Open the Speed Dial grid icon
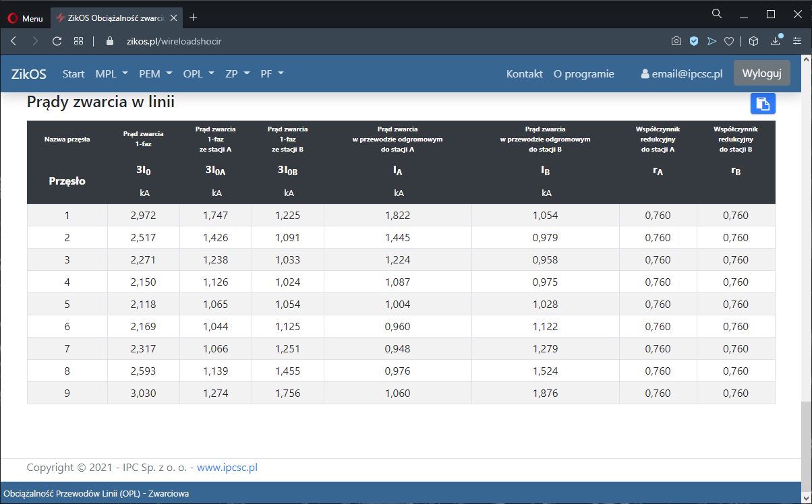The image size is (812, 504). [x=78, y=41]
